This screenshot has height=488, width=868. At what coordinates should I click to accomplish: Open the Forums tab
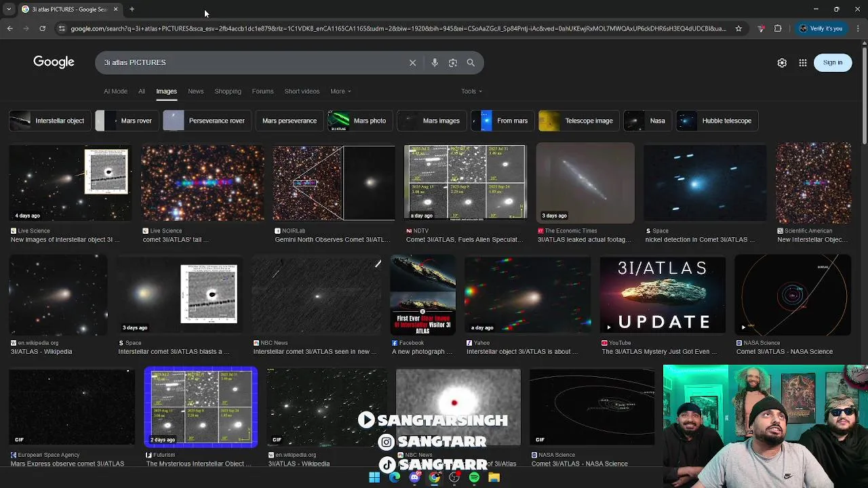point(262,91)
